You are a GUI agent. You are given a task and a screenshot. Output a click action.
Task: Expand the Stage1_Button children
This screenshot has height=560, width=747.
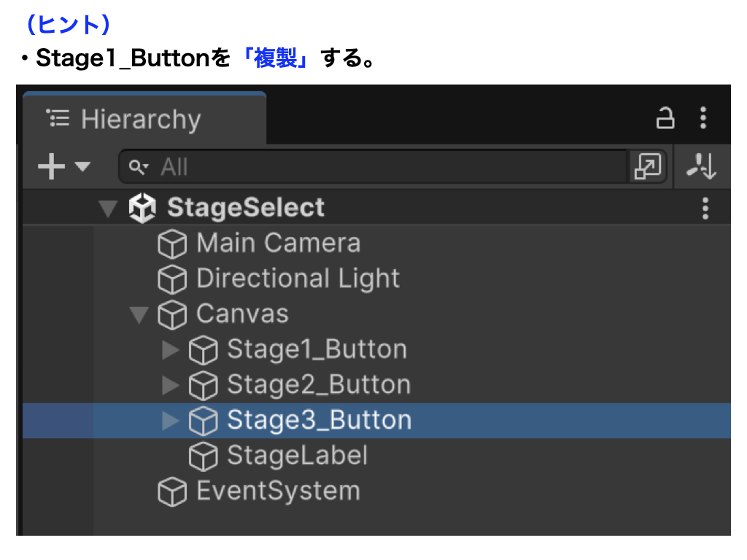click(x=171, y=350)
